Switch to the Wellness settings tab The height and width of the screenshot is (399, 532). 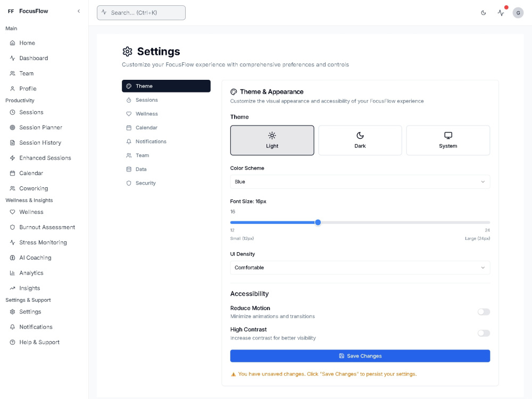coord(166,114)
